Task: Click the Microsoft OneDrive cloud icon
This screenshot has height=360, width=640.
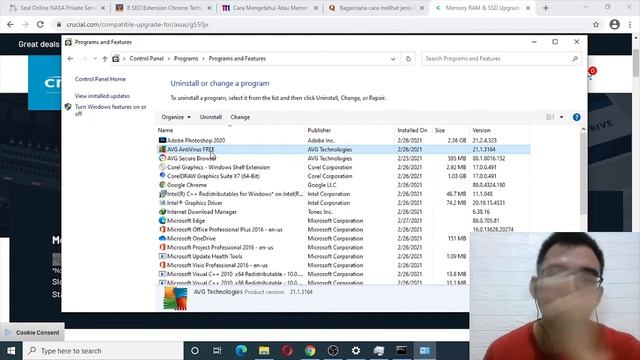Action: (x=162, y=238)
